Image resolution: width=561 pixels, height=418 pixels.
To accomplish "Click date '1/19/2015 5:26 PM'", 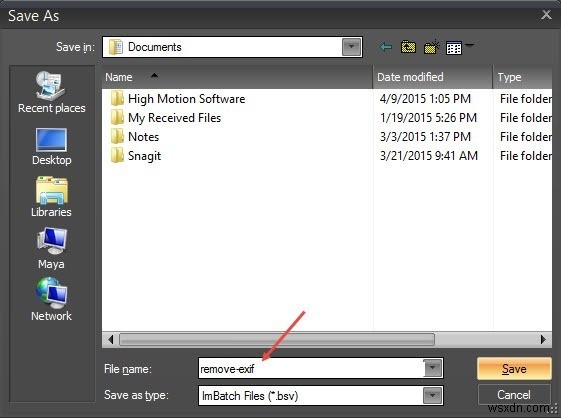I will click(x=428, y=117).
